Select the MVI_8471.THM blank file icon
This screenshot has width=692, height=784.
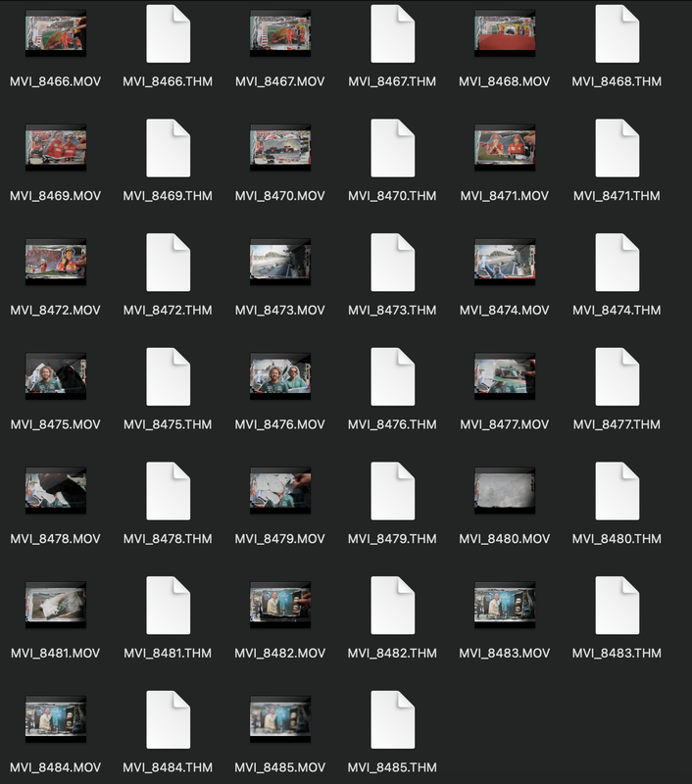[617, 148]
